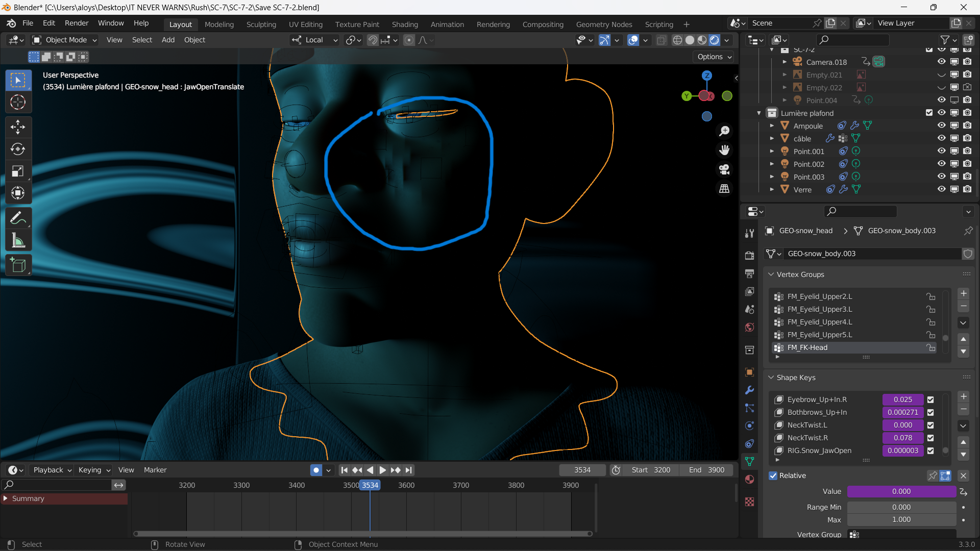Switch to Geometry Nodes workspace
This screenshot has width=980, height=551.
604,24
